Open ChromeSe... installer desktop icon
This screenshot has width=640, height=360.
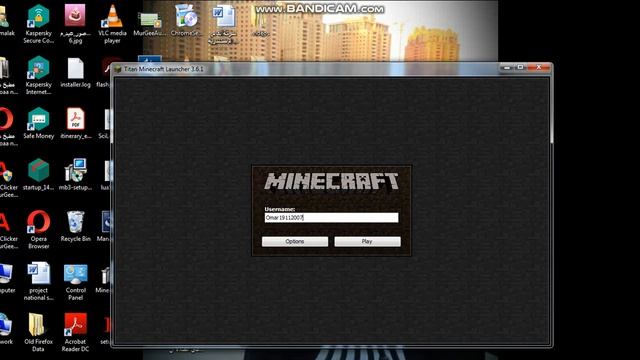coord(186,20)
